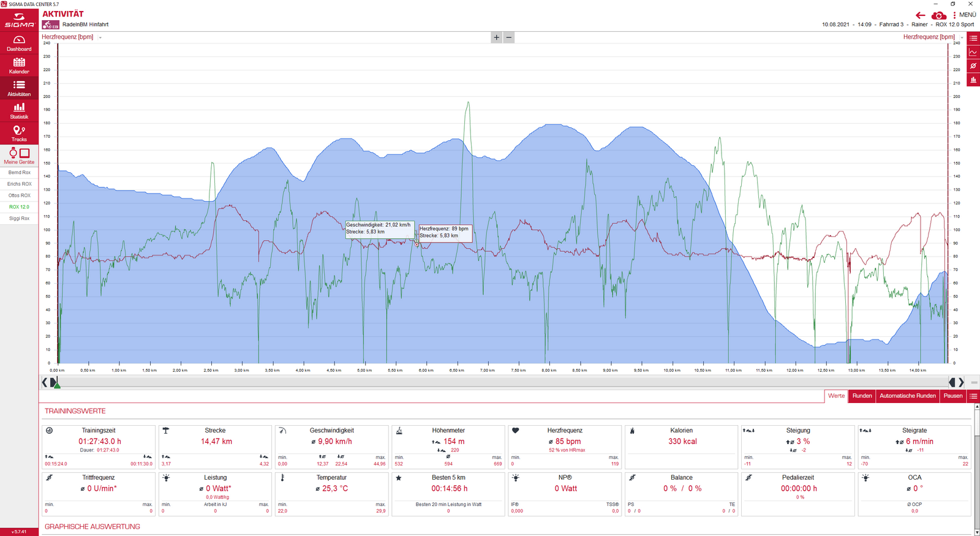Switch to the Runden tab
Image resolution: width=980 pixels, height=536 pixels.
862,396
